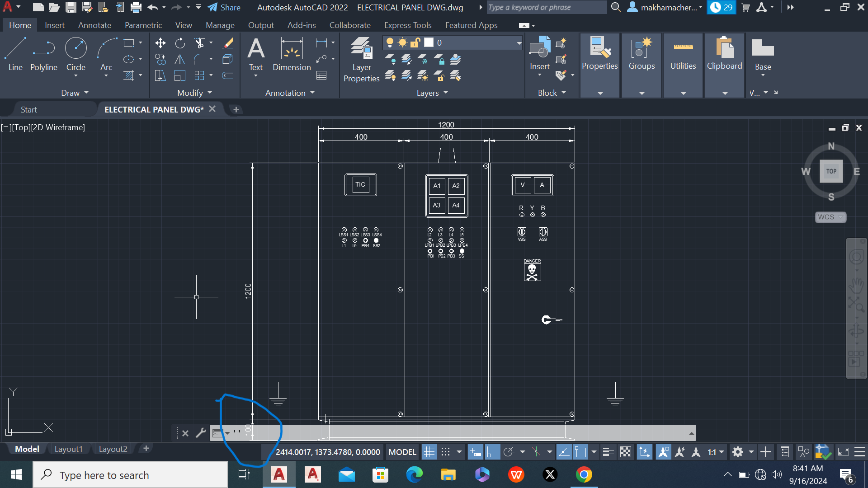Select the Line drawing tool
The width and height of the screenshot is (868, 488).
pos(15,54)
